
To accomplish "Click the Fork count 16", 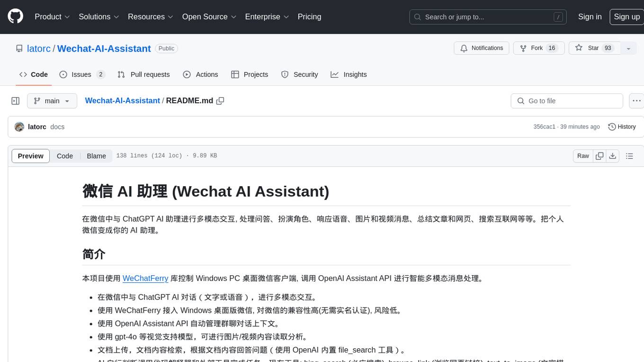I will tap(551, 48).
